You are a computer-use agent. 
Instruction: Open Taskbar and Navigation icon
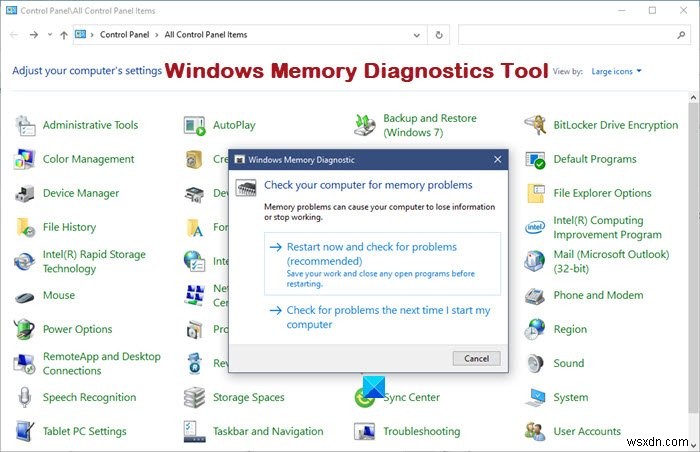(x=195, y=431)
